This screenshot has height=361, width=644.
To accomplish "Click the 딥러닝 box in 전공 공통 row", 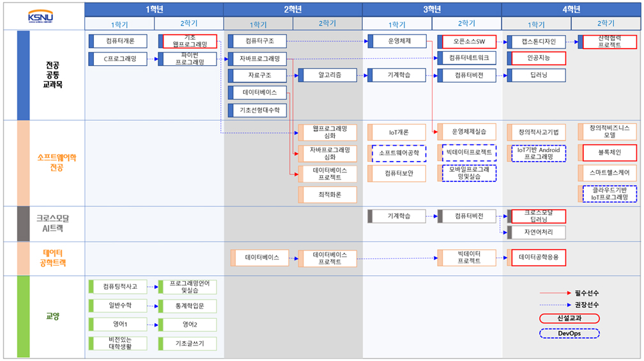I will click(x=537, y=75).
